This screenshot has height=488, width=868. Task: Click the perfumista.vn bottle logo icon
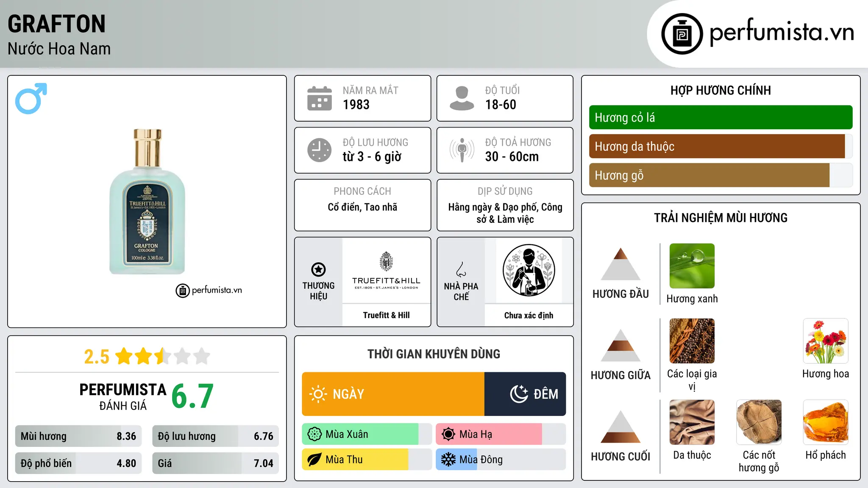tap(682, 34)
